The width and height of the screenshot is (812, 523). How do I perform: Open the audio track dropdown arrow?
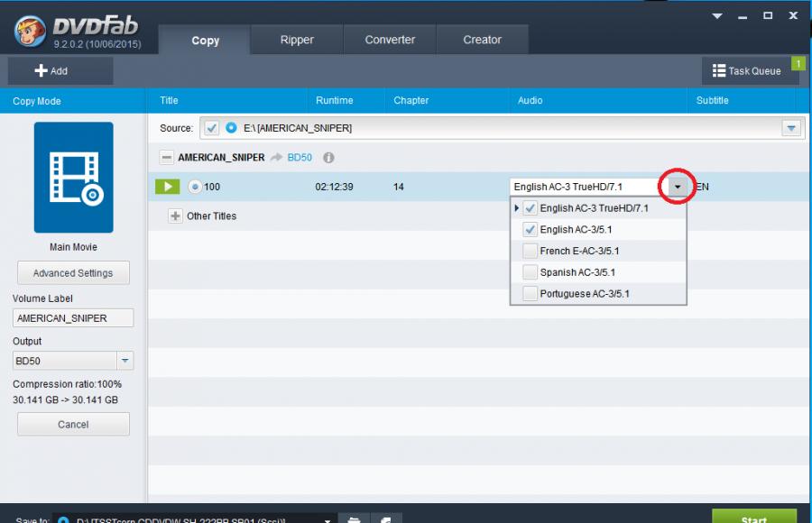(678, 187)
